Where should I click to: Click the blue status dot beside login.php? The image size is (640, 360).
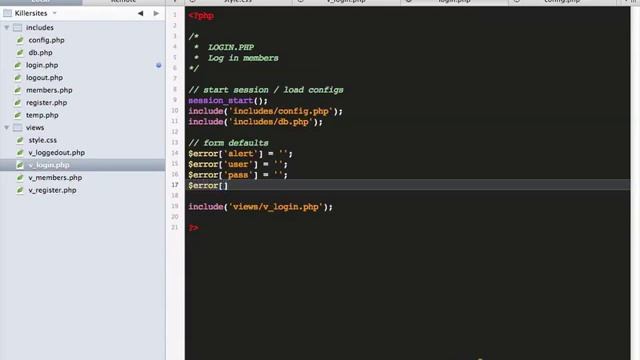tap(158, 65)
